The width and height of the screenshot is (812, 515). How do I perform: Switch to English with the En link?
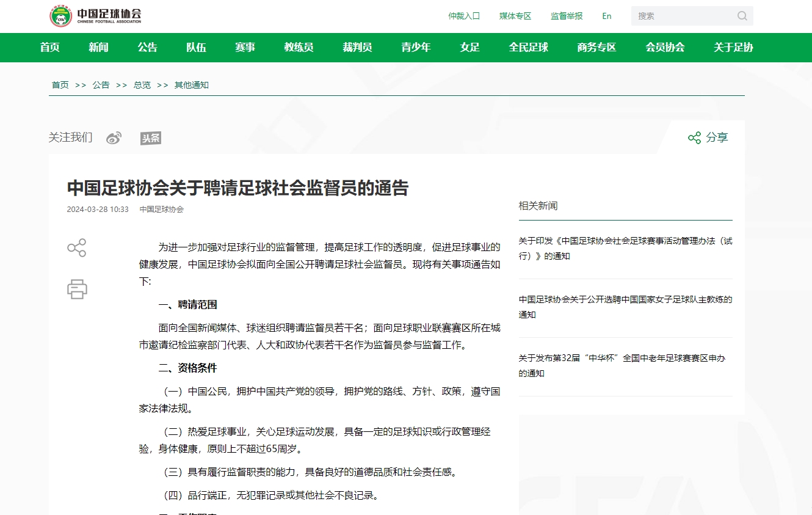tap(606, 16)
